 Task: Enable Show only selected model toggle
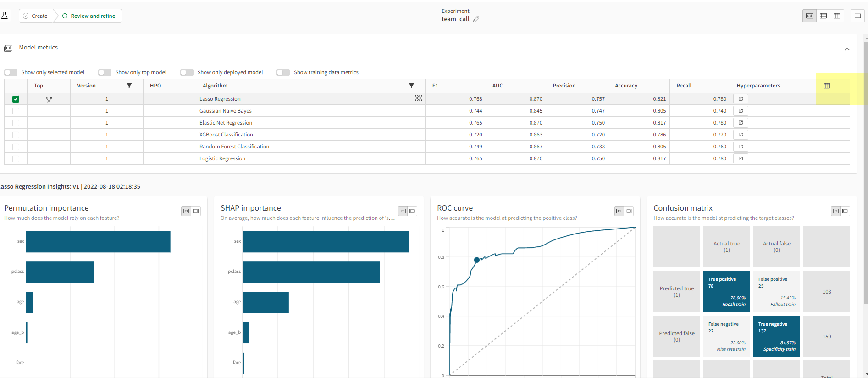pyautogui.click(x=11, y=72)
